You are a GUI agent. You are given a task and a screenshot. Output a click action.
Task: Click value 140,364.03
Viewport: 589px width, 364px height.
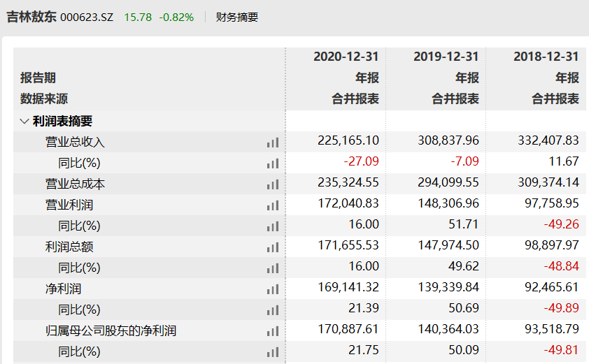point(448,330)
